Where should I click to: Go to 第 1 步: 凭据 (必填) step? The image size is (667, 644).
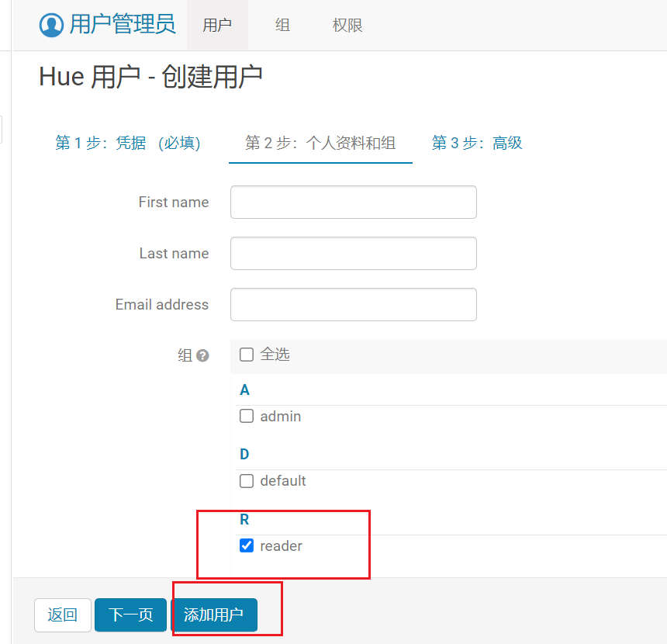(x=128, y=143)
